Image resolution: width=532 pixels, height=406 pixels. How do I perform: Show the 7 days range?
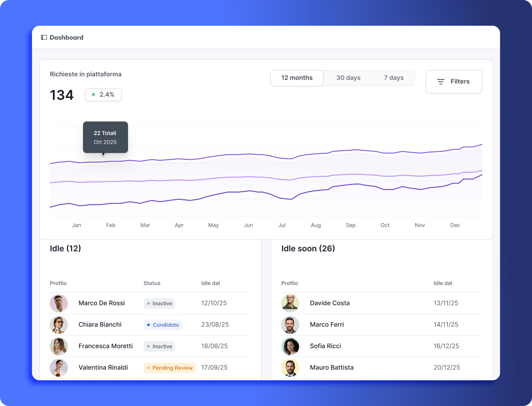[x=394, y=78]
